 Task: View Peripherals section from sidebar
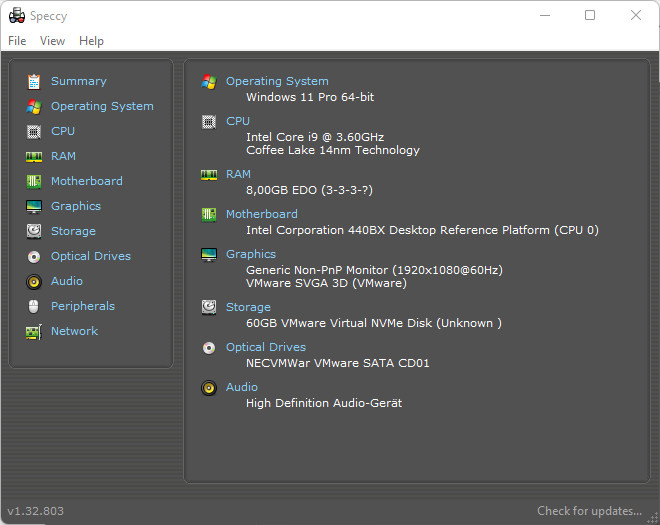pos(83,306)
